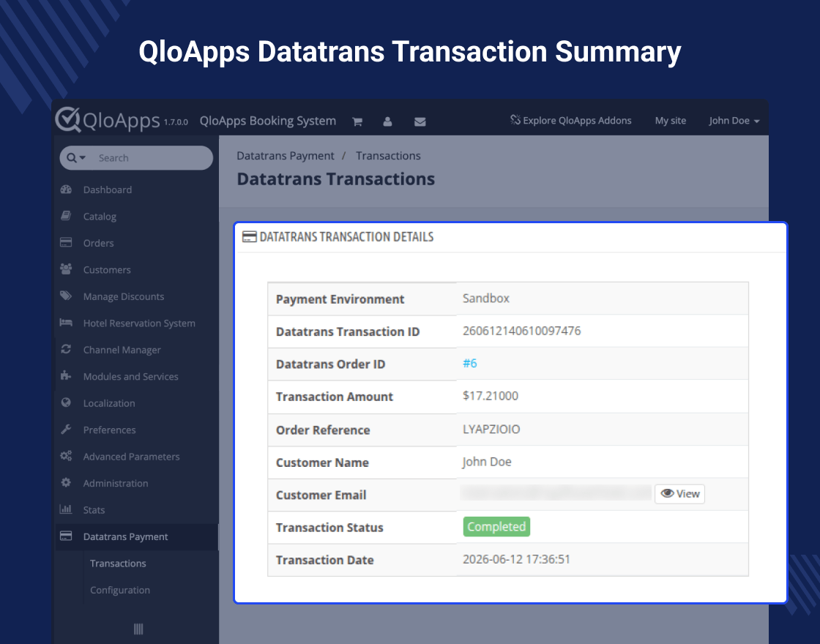Click the Transaction Details panel card icon

pos(250,237)
